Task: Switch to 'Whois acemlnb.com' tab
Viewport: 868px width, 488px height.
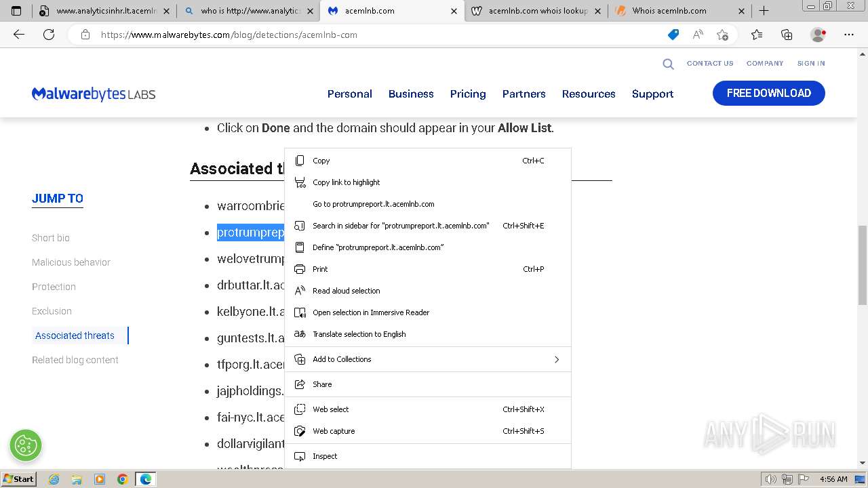Action: point(679,11)
